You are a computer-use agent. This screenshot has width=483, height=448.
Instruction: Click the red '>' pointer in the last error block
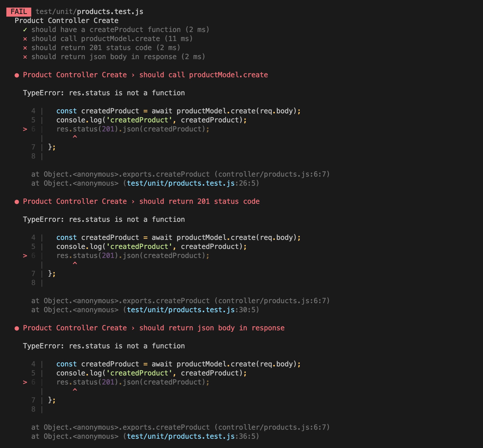[25, 382]
